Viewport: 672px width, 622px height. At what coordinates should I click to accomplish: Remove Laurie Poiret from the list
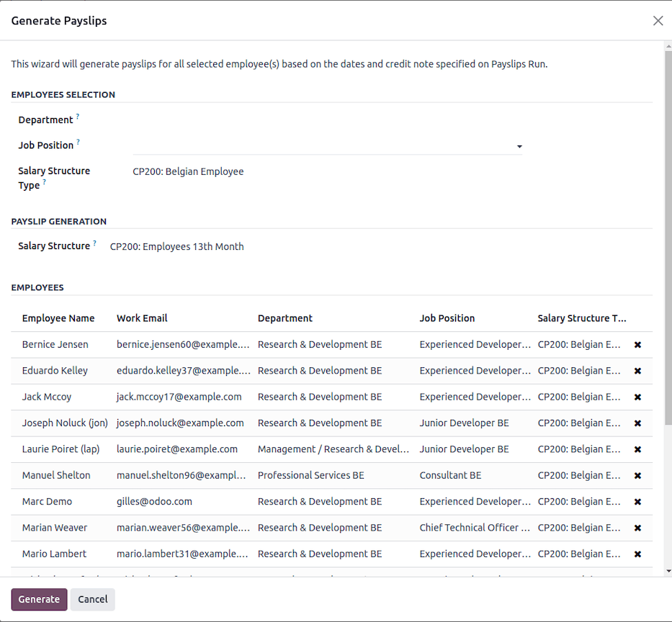637,449
